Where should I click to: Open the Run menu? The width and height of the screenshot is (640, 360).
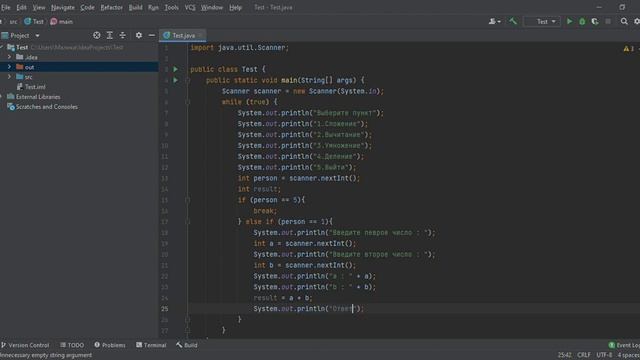tap(153, 7)
